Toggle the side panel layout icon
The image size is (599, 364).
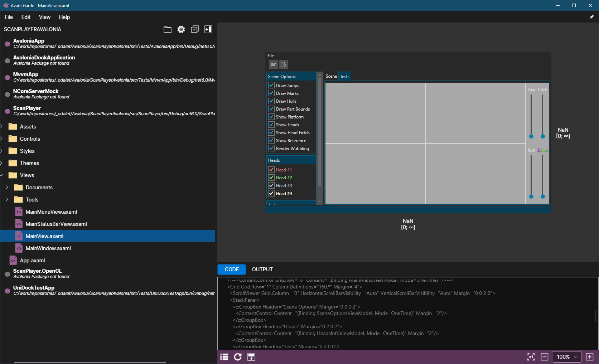[208, 29]
